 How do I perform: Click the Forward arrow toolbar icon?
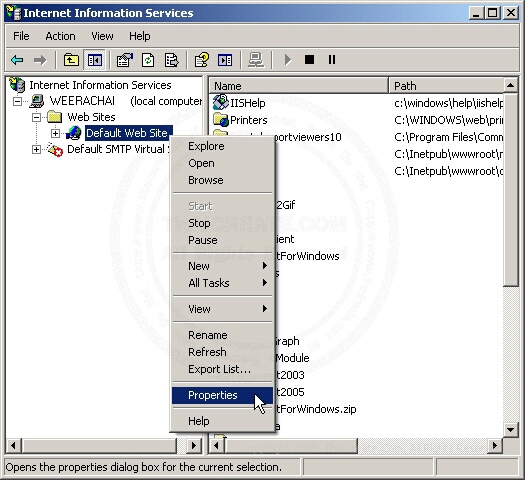(x=40, y=60)
